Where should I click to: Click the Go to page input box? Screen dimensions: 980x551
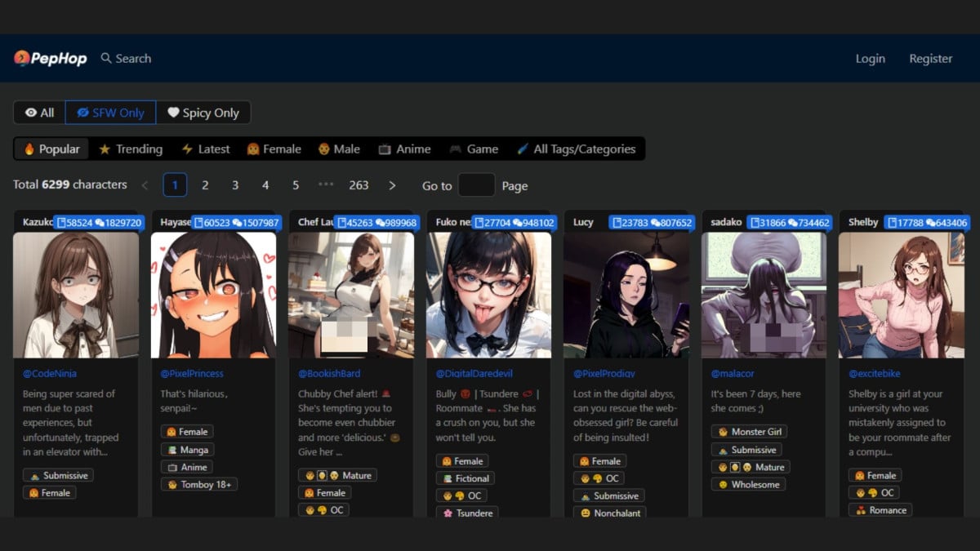click(x=476, y=185)
